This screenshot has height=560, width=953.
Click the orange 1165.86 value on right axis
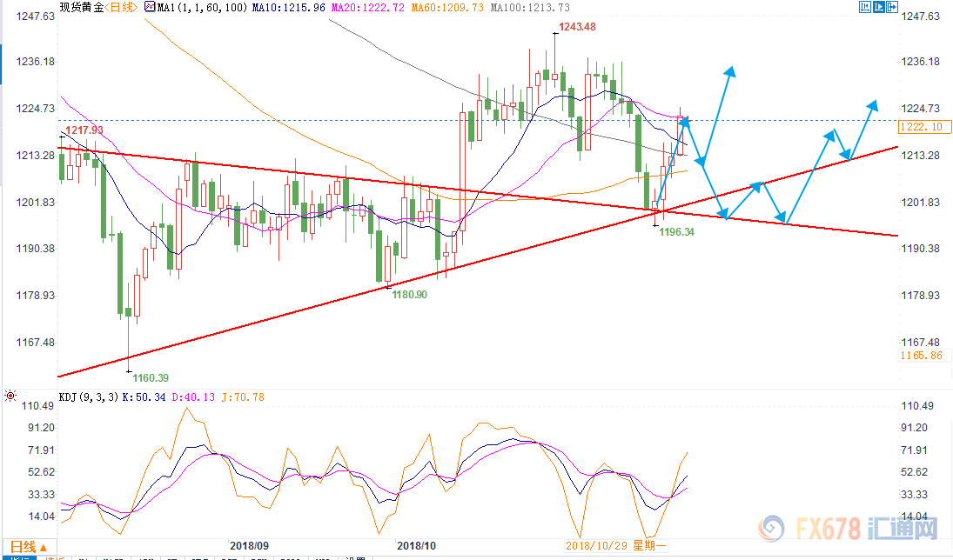[x=923, y=356]
